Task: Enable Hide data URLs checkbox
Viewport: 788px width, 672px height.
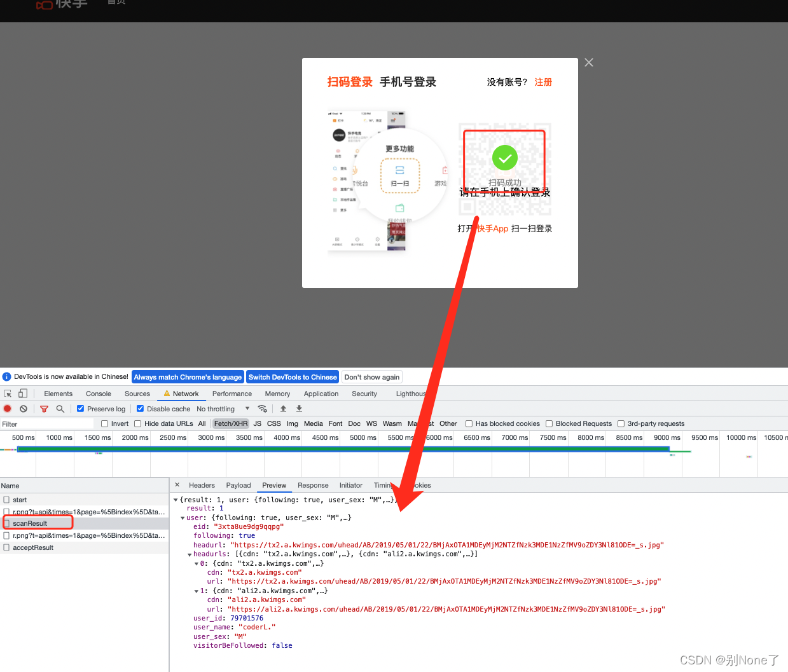Action: [137, 423]
